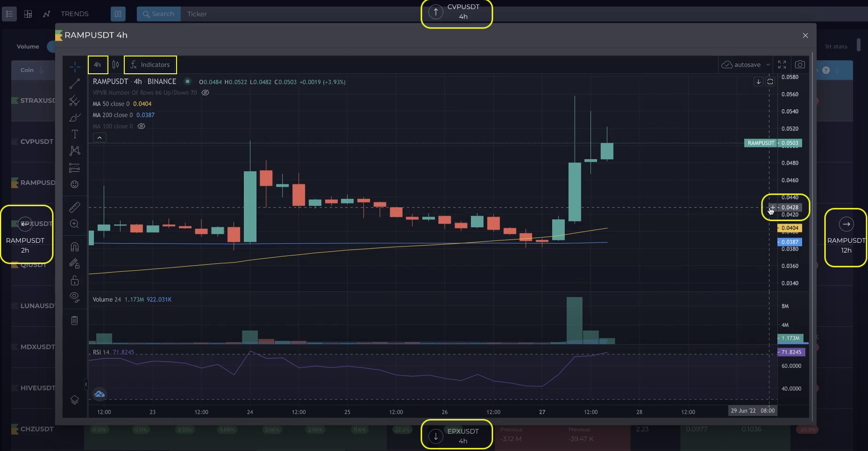Jump up to the CVPUSDT 4h chart
The image size is (868, 451).
tap(456, 12)
